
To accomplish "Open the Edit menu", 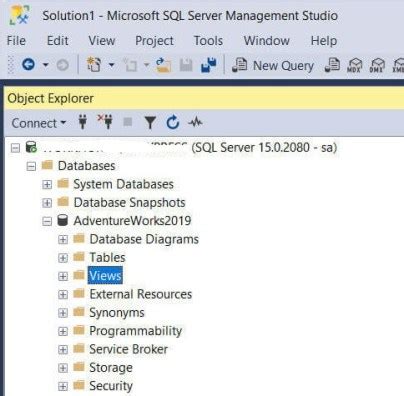I will pos(57,41).
